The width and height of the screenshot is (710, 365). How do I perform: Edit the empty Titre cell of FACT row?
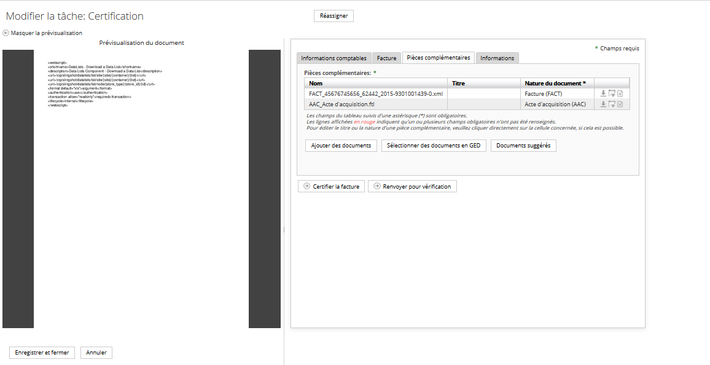point(484,94)
